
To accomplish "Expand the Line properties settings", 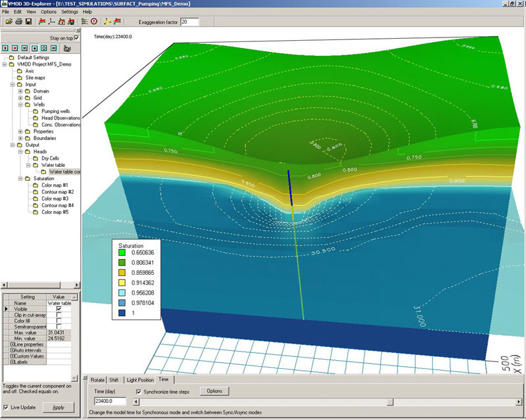I will point(12,344).
